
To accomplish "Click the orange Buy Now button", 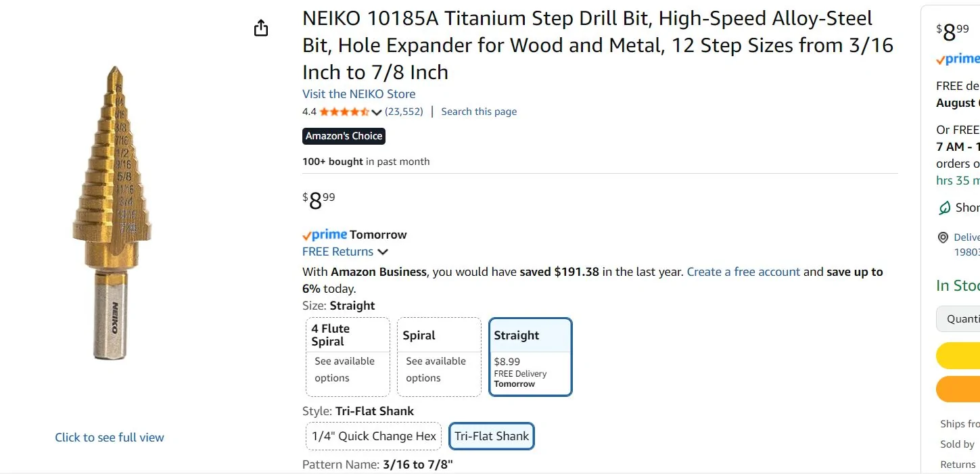I will click(x=967, y=389).
